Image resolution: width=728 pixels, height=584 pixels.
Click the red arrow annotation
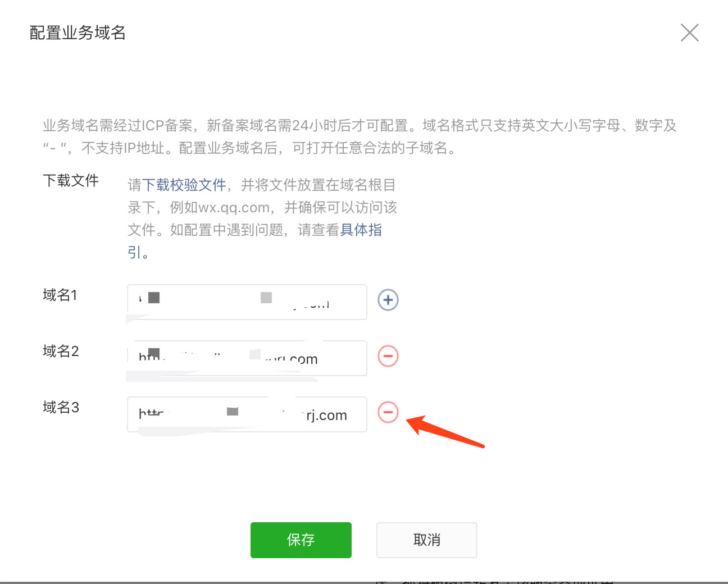point(445,431)
